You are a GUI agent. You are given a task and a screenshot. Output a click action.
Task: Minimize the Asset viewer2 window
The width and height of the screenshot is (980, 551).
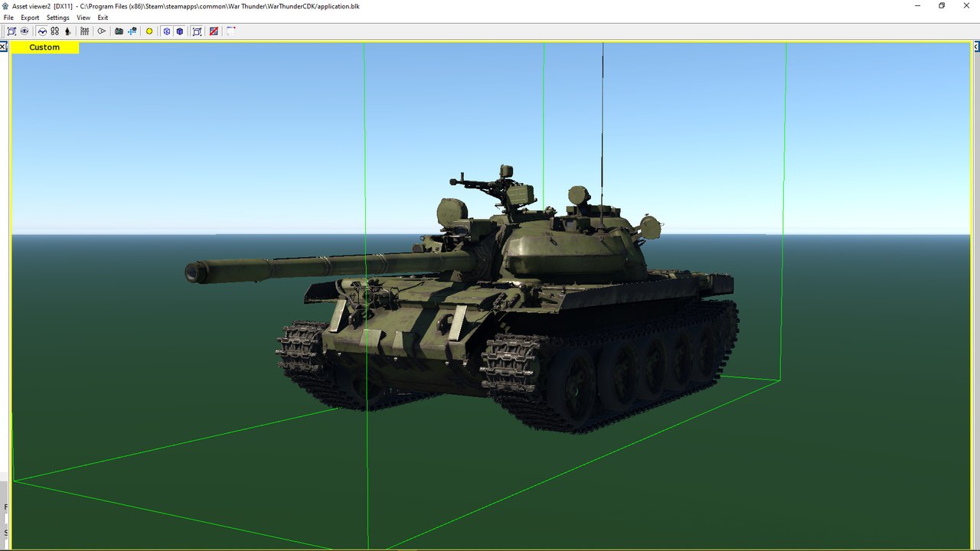click(x=917, y=5)
